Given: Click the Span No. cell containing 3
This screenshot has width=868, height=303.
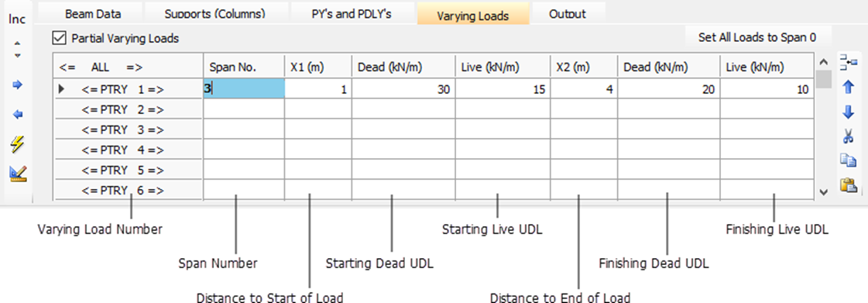Looking at the screenshot, I should pos(244,88).
